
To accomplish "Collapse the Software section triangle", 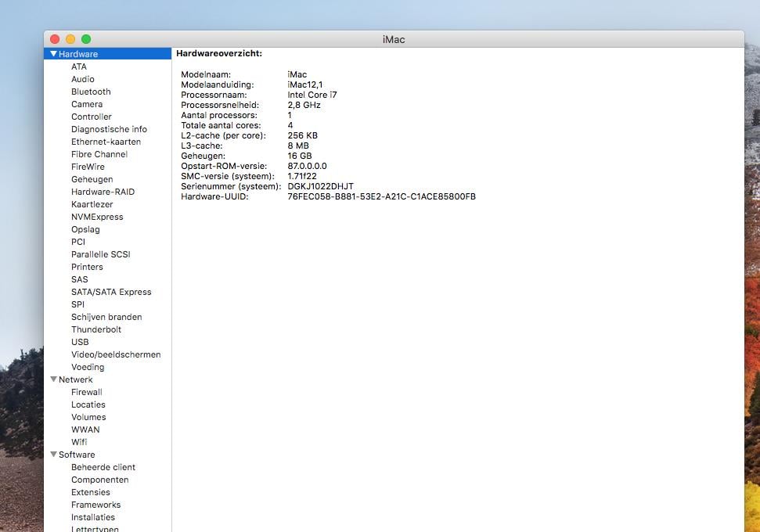I will tap(53, 455).
